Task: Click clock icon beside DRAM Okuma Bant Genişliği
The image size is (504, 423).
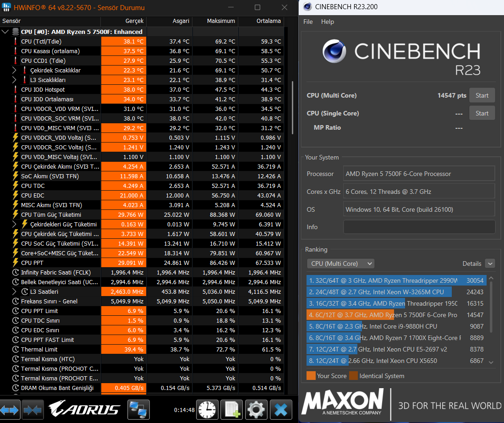Action: [15, 388]
